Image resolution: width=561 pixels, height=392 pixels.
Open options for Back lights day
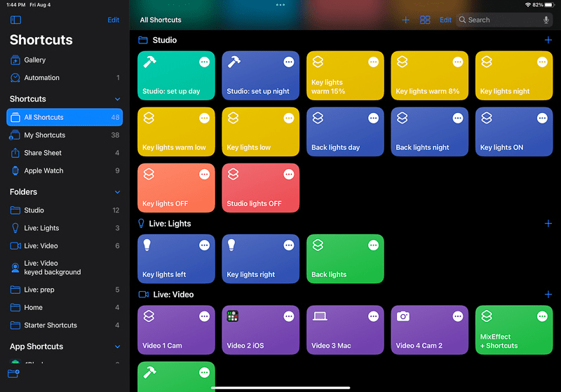point(373,118)
